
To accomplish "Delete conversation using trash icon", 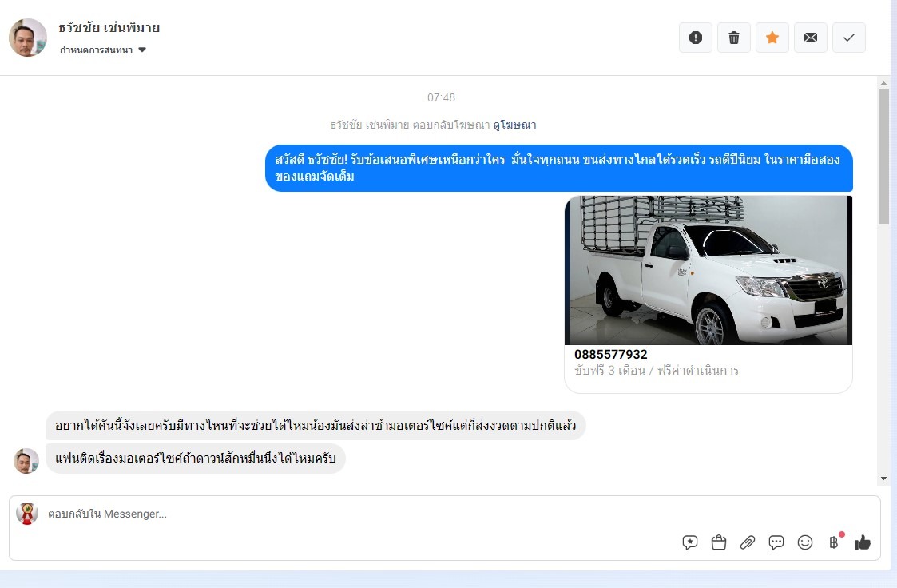I will pos(733,38).
